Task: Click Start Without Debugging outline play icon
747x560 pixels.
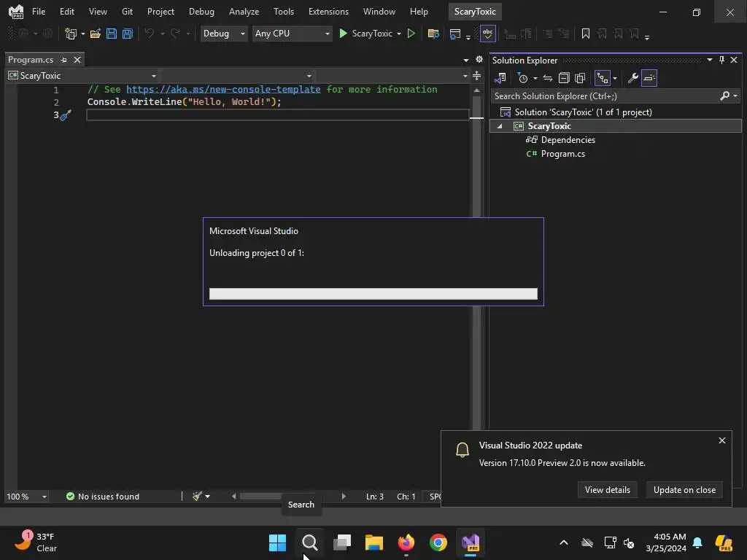Action: [411, 34]
